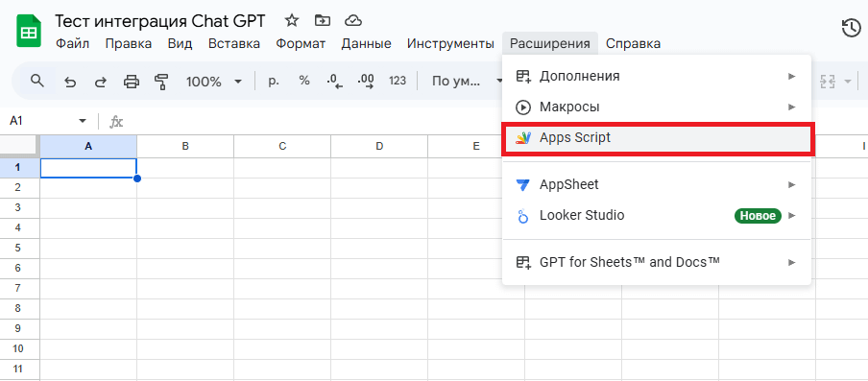Click the search magnifier icon in toolbar
The width and height of the screenshot is (868, 381).
[37, 82]
